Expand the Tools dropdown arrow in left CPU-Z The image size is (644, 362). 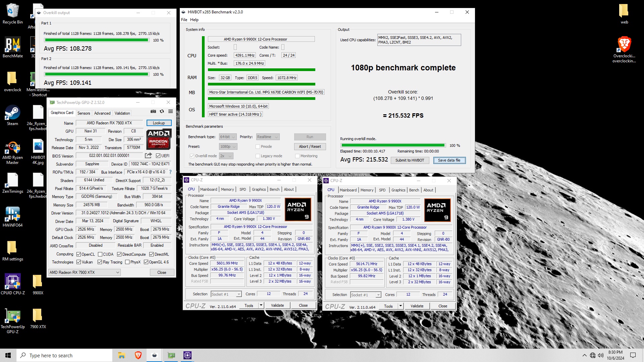coord(261,305)
